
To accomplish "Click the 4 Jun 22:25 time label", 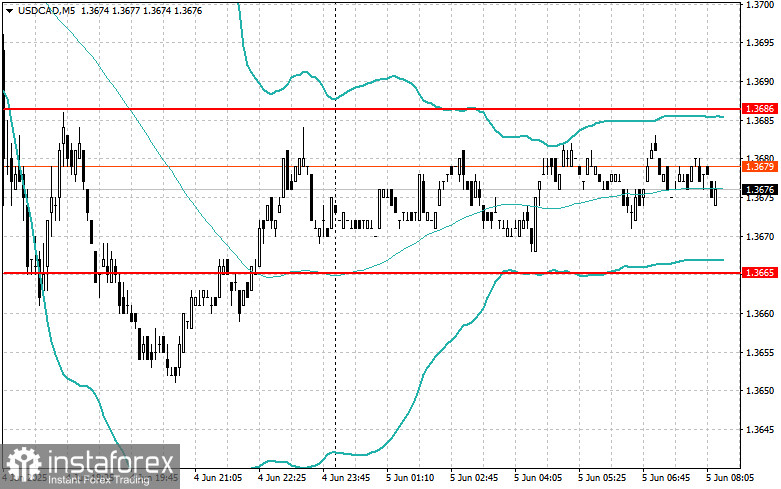I will point(282,478).
